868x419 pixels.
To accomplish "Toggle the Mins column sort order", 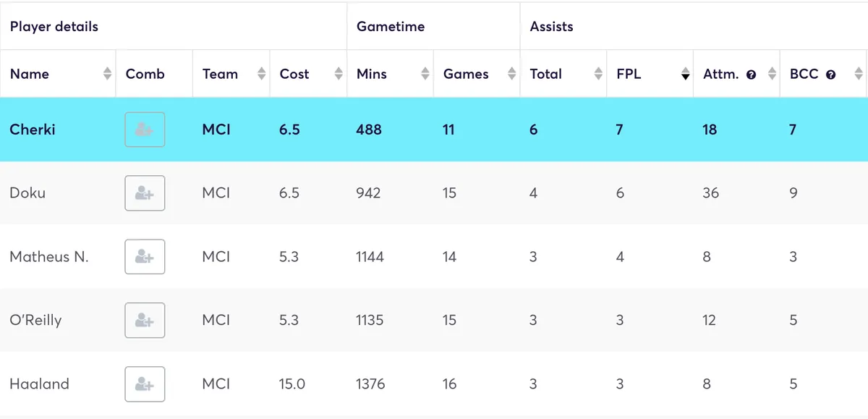I will pos(425,74).
